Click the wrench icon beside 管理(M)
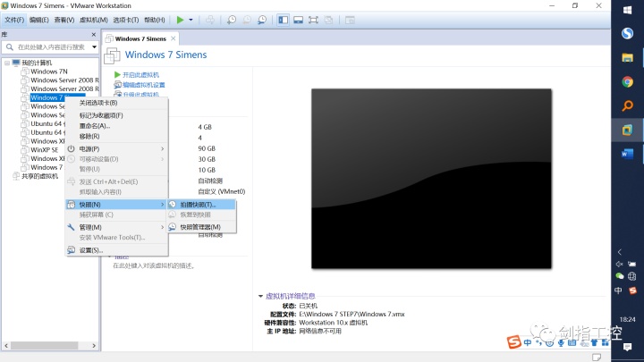 click(x=71, y=227)
